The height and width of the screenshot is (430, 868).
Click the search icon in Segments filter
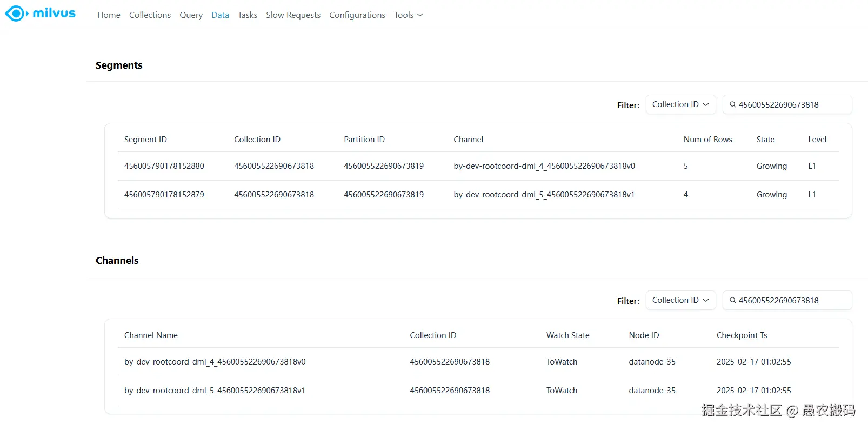733,104
